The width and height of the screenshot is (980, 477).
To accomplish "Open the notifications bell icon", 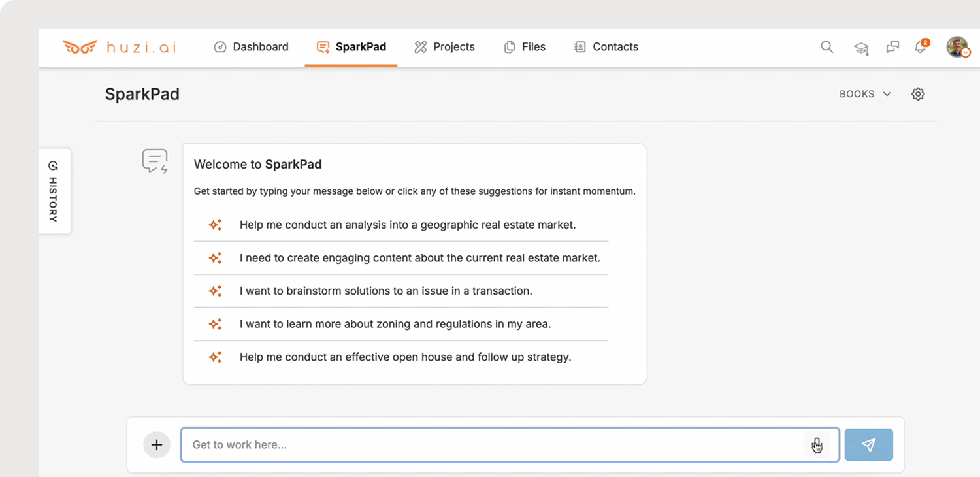I will pyautogui.click(x=921, y=46).
